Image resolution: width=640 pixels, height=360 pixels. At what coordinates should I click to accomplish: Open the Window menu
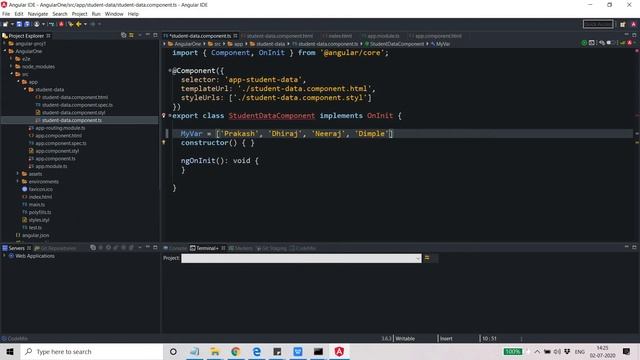click(114, 14)
